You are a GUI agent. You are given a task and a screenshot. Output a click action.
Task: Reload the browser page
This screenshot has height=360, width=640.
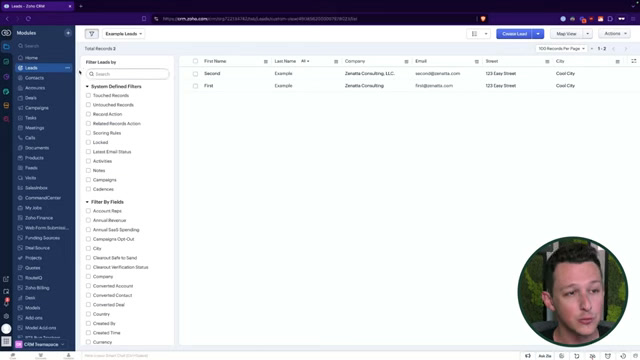click(28, 19)
